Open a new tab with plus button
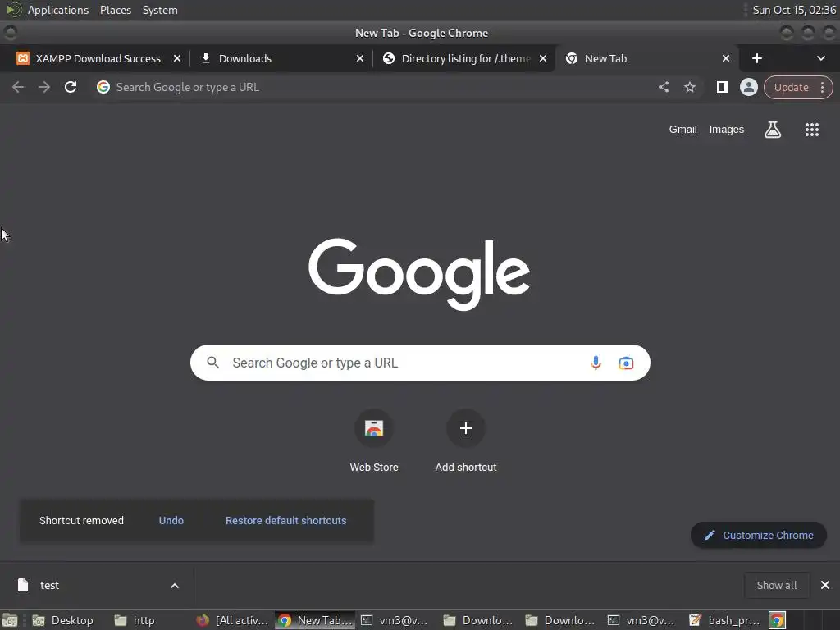The width and height of the screenshot is (840, 630). point(757,58)
